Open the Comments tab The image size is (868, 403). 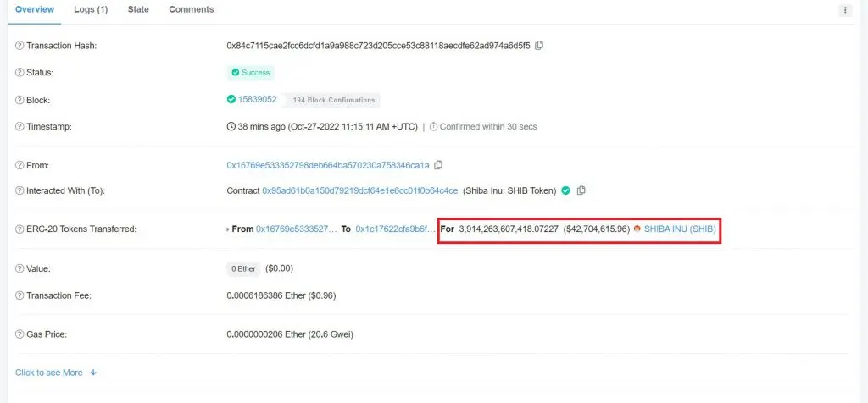coord(191,9)
